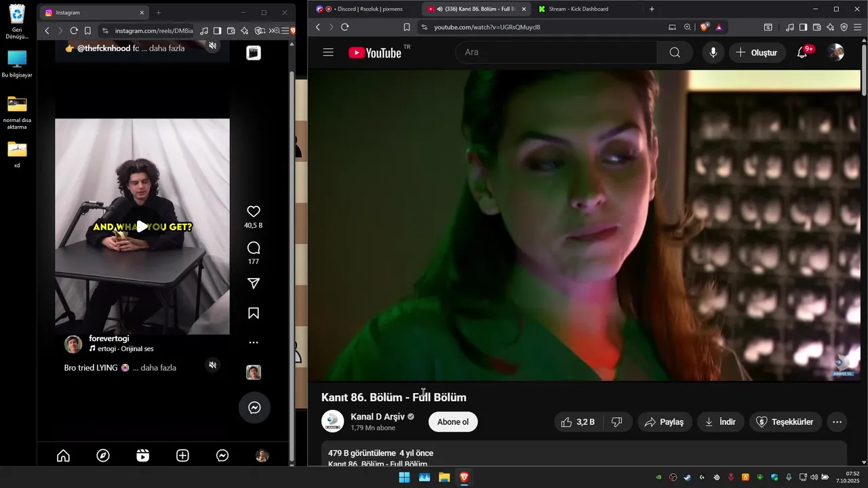
Task: Share the reel via paper plane icon
Action: (254, 283)
